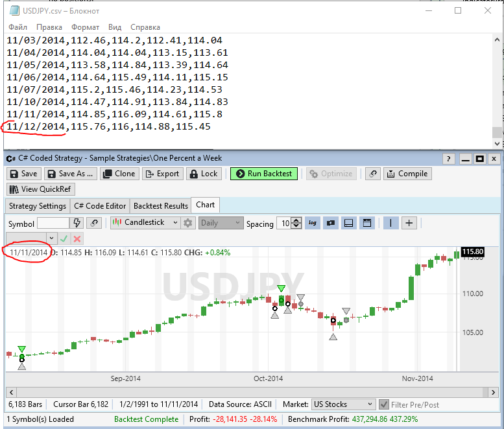Open chart style settings gear icon
The width and height of the screenshot is (504, 429).
coord(188,223)
